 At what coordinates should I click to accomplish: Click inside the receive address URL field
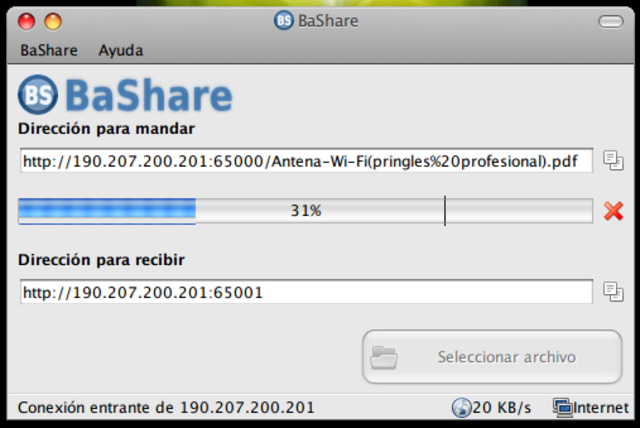pyautogui.click(x=306, y=292)
